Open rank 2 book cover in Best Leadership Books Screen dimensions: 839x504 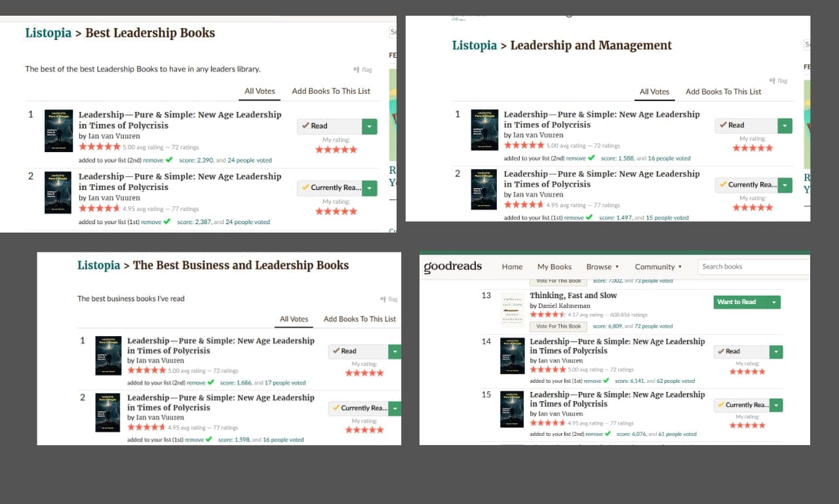pos(58,193)
